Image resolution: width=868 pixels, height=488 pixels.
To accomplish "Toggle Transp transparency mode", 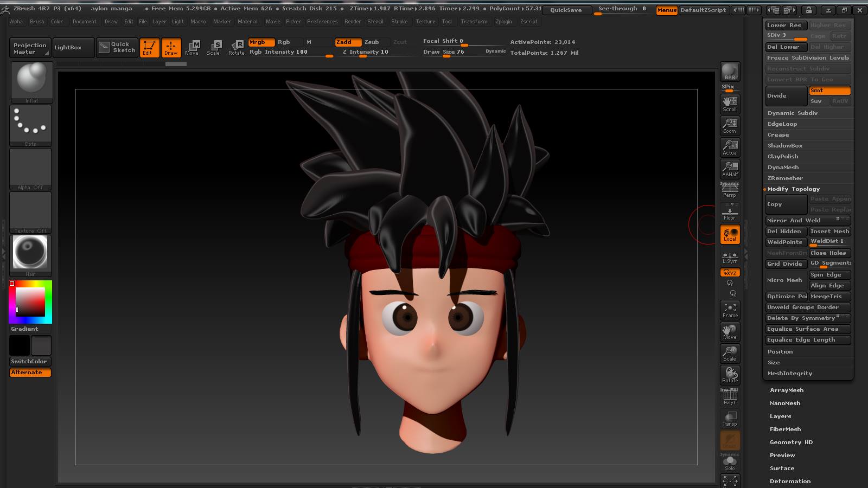I will point(730,419).
